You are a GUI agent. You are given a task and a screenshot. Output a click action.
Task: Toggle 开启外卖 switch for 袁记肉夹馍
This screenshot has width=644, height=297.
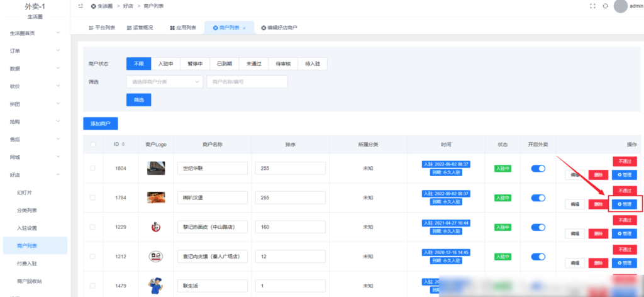[x=538, y=257]
